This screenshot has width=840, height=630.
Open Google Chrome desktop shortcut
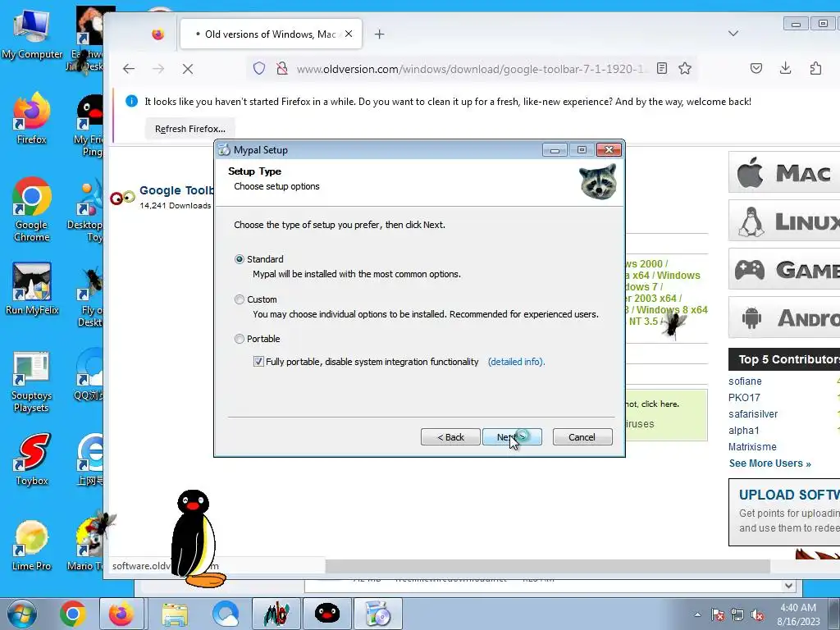pos(32,210)
